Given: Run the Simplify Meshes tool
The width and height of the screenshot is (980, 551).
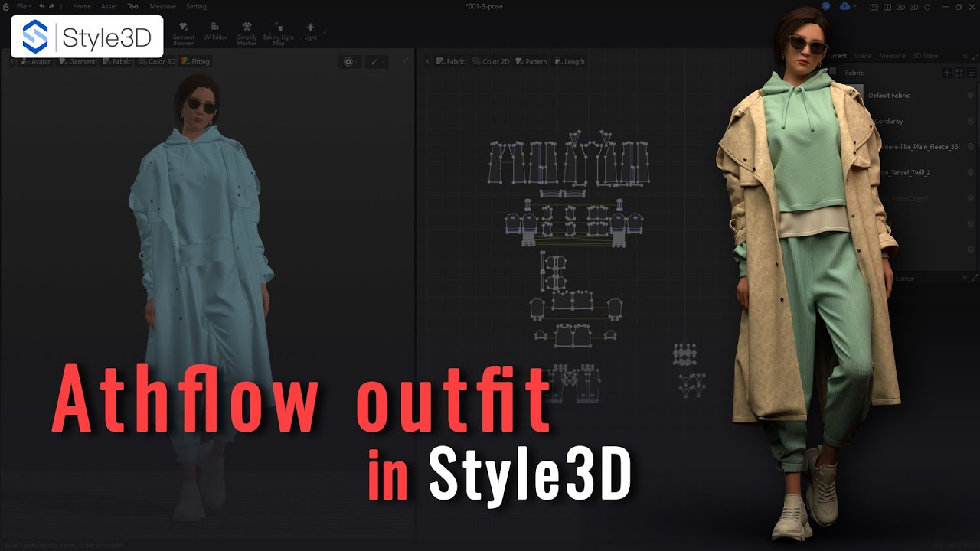Looking at the screenshot, I should 247,34.
